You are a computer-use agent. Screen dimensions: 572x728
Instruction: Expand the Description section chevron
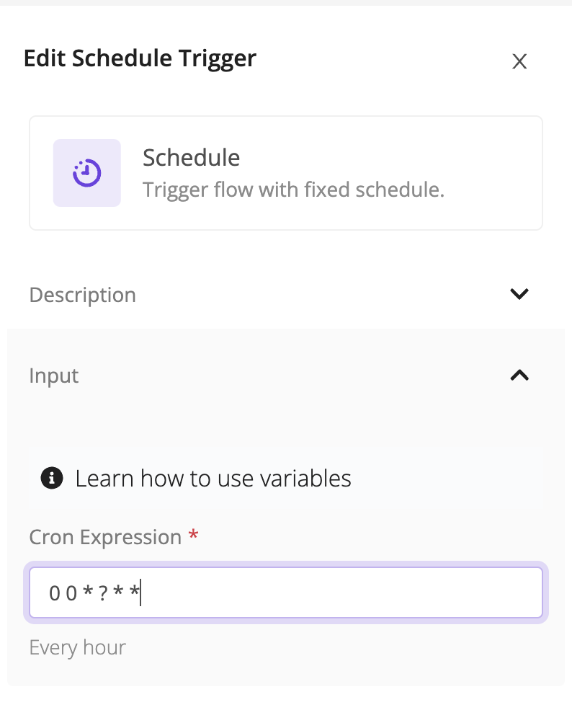519,294
